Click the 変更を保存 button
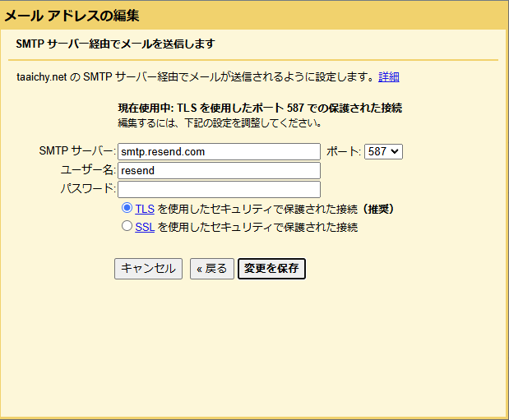509x420 pixels. point(271,269)
